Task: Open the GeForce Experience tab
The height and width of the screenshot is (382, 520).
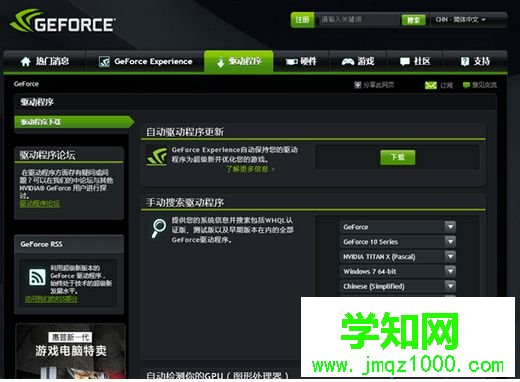Action: tap(145, 61)
